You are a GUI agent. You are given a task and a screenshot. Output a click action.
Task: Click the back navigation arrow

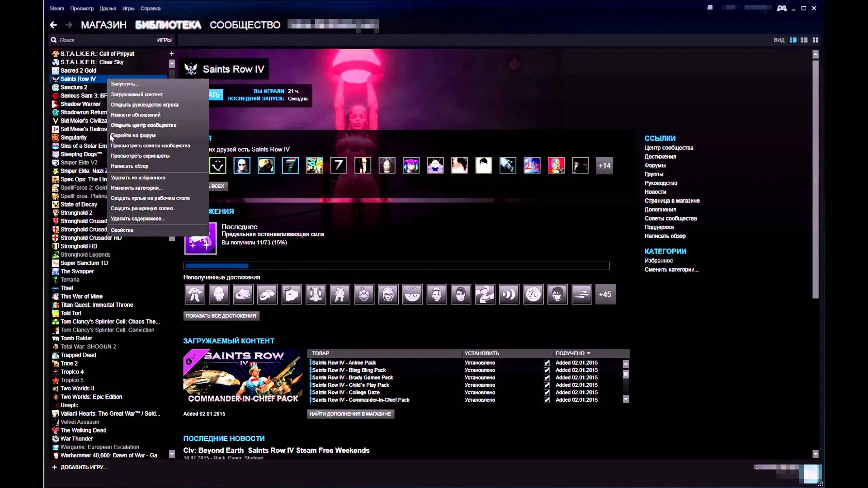pos(53,25)
